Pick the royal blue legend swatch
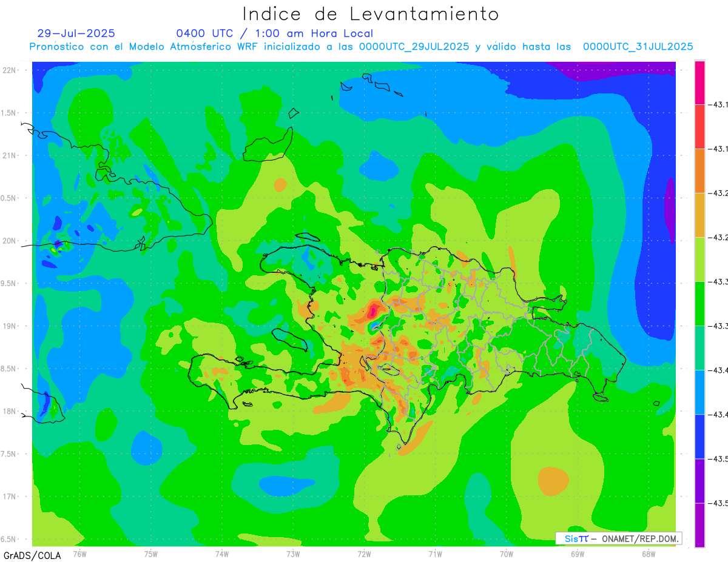 (x=699, y=437)
